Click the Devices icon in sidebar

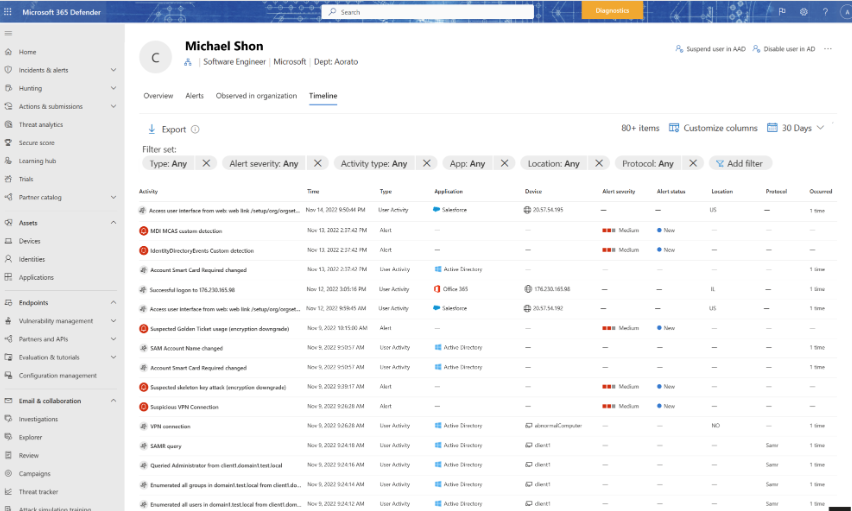(8, 241)
